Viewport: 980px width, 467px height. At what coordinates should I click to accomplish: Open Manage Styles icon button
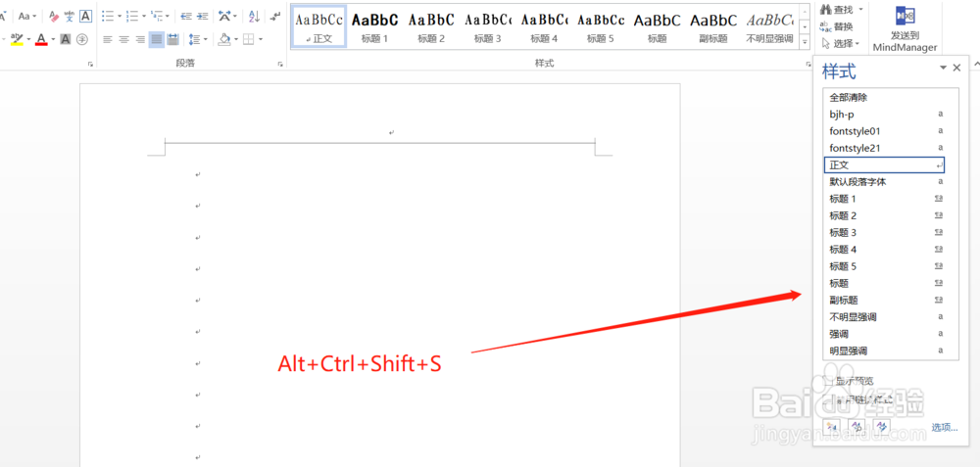pyautogui.click(x=882, y=427)
